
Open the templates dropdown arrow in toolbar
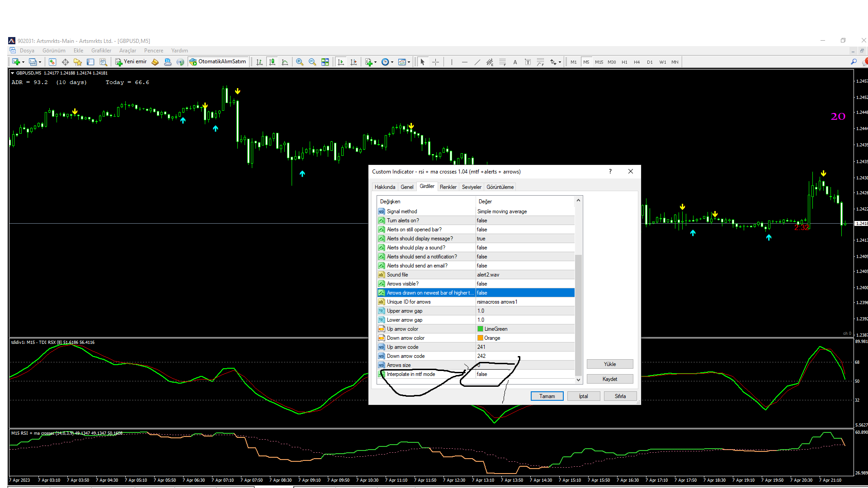click(x=409, y=62)
